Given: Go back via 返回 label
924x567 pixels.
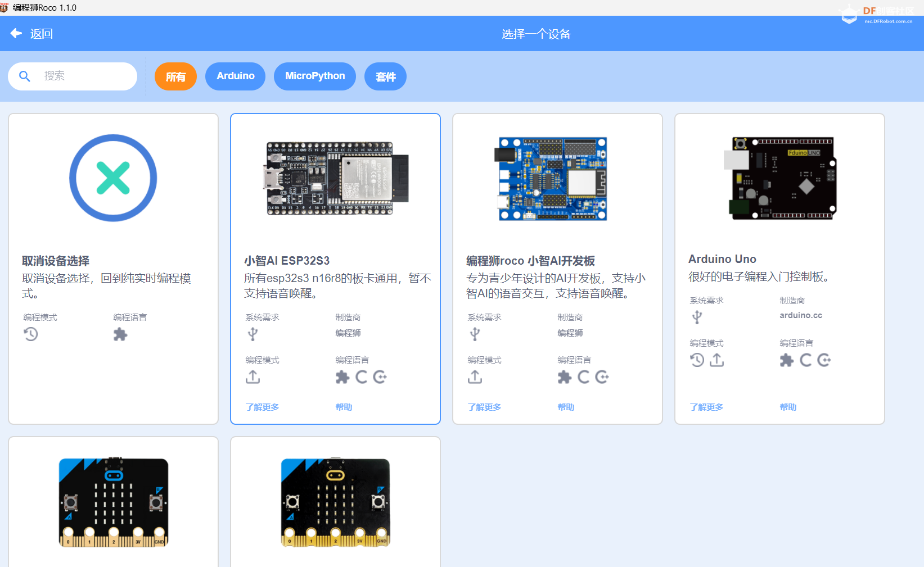Looking at the screenshot, I should coord(42,34).
